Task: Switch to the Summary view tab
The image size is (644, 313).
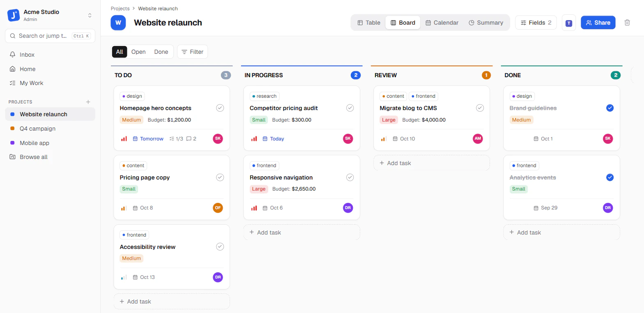Action: [x=486, y=23]
